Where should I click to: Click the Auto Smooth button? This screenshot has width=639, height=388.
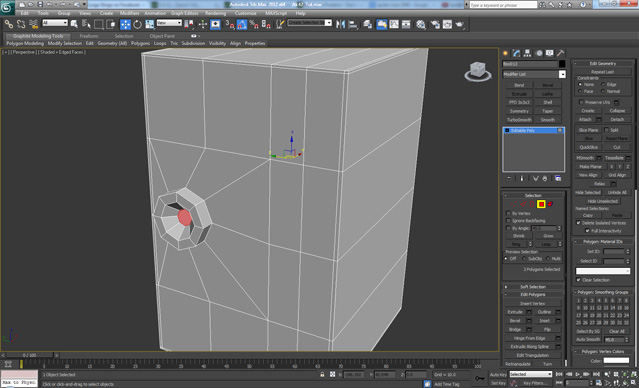pyautogui.click(x=588, y=340)
